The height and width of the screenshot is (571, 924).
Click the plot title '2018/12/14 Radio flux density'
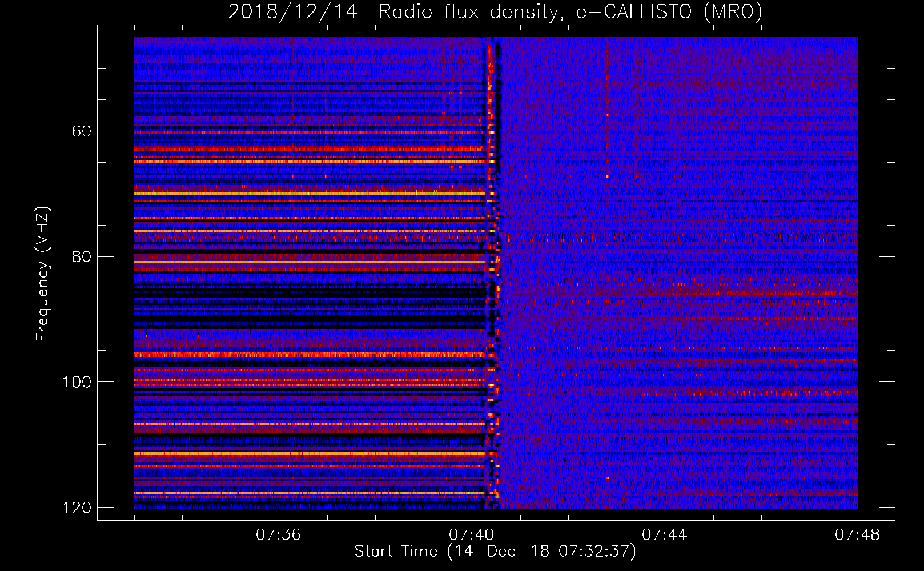point(495,11)
